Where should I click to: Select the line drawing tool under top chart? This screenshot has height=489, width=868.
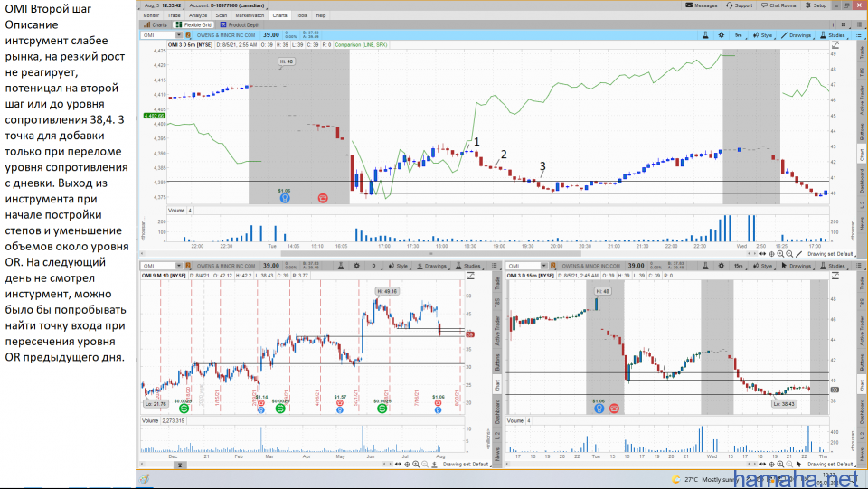[x=798, y=254]
